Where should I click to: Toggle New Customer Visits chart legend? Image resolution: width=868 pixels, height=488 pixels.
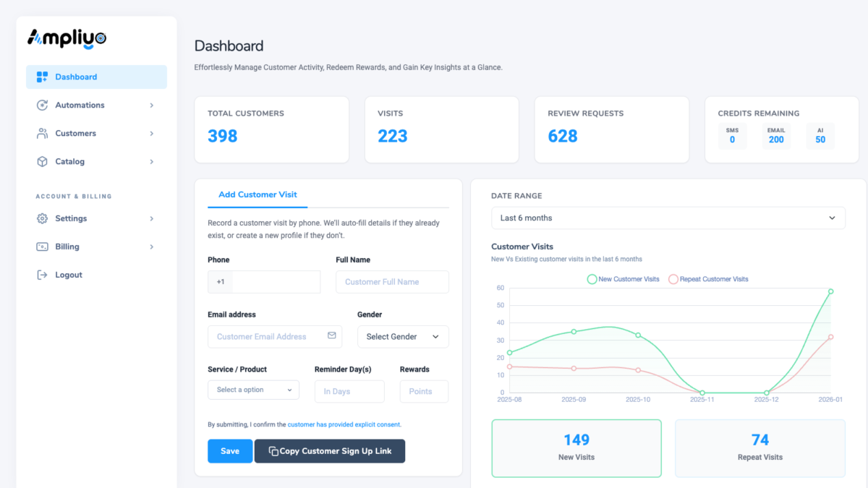(623, 279)
